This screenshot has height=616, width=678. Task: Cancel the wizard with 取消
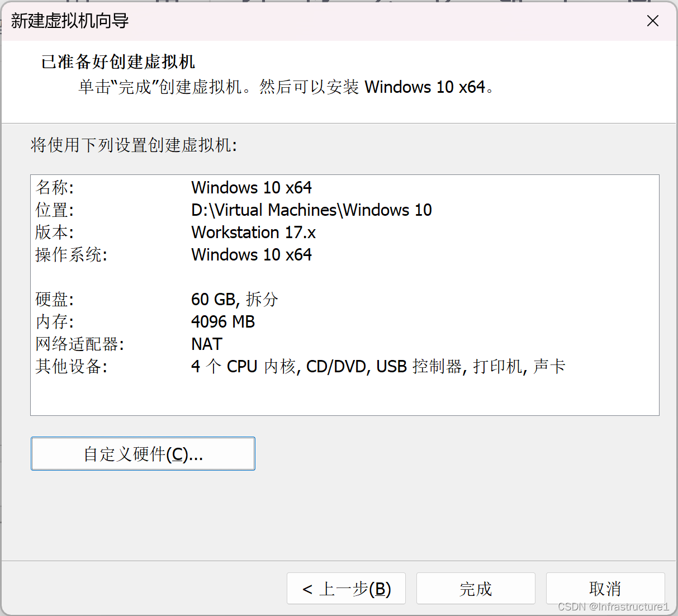pos(605,589)
